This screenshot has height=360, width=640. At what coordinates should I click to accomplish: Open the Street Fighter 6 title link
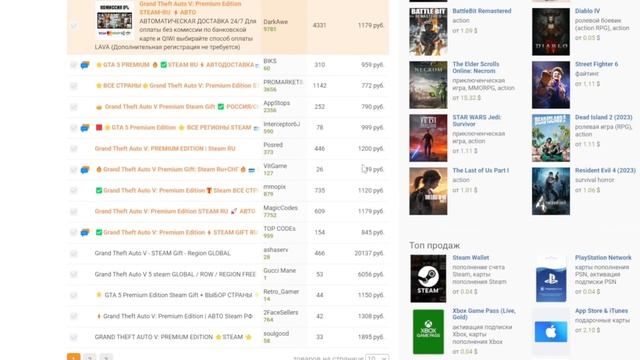point(596,64)
